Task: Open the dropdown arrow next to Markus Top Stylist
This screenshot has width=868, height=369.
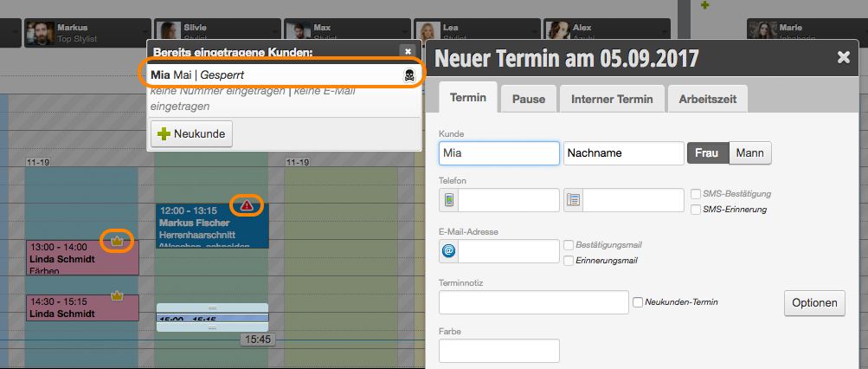Action: 145,33
